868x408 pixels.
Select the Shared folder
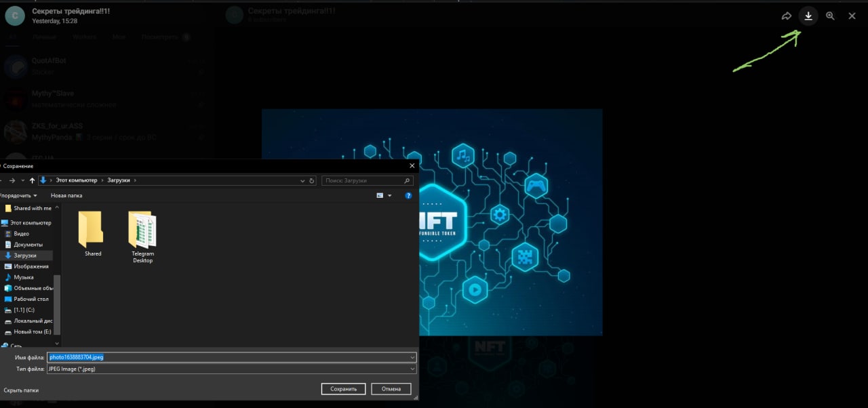pyautogui.click(x=93, y=234)
